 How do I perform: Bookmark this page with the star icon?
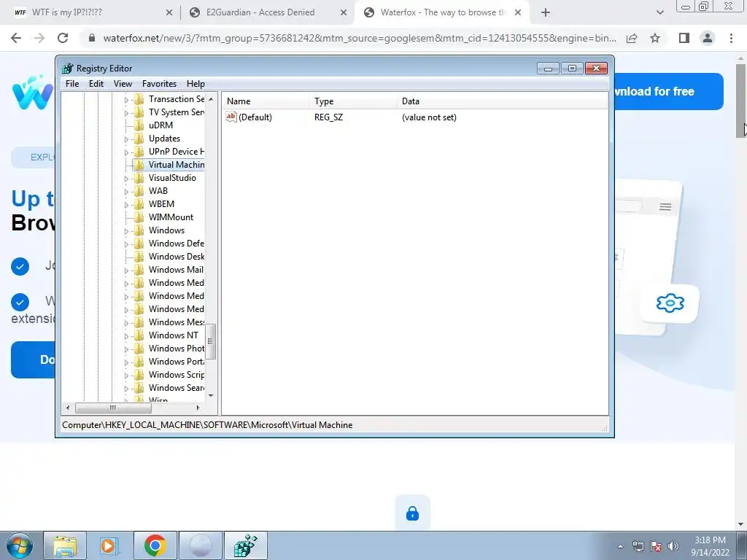tap(655, 38)
